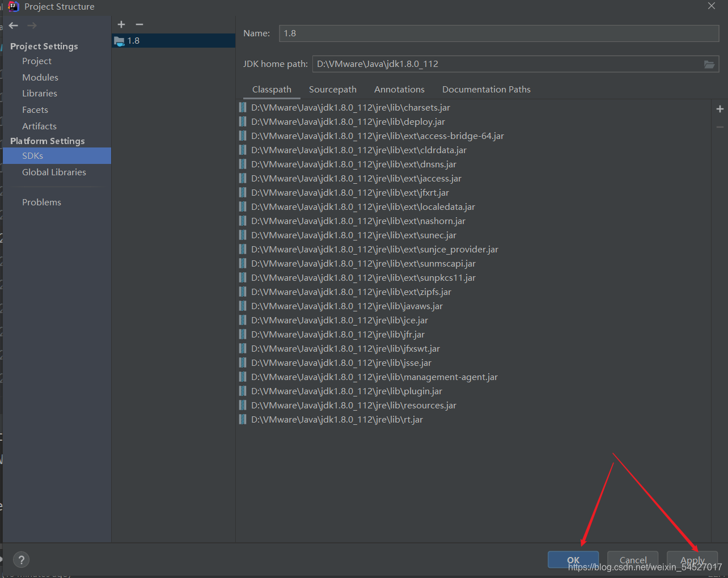Open the Problems section in the sidebar

coord(41,202)
